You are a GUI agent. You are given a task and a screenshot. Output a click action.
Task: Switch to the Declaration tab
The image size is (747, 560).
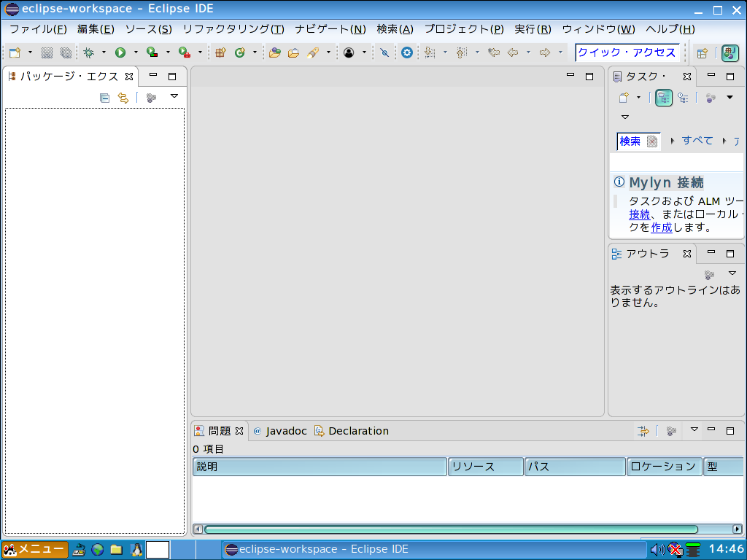pos(352,431)
